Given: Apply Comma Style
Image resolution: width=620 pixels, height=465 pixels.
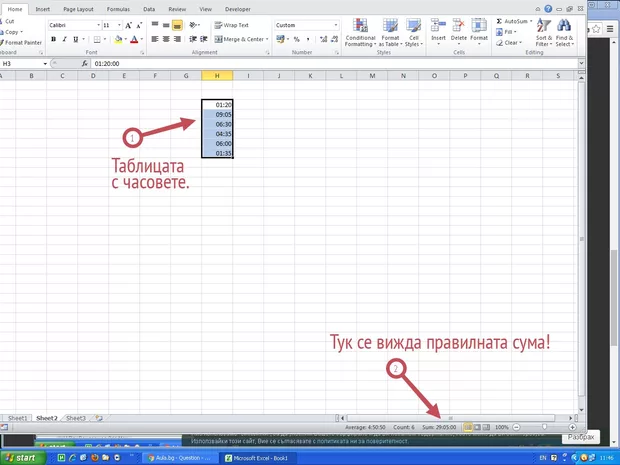Looking at the screenshot, I should (x=308, y=39).
